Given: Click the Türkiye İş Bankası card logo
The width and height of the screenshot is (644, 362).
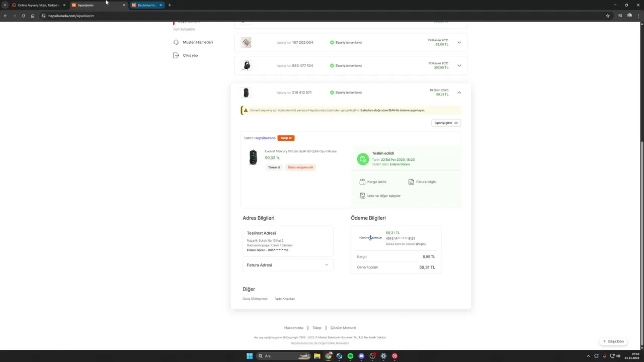Looking at the screenshot, I should [x=370, y=237].
